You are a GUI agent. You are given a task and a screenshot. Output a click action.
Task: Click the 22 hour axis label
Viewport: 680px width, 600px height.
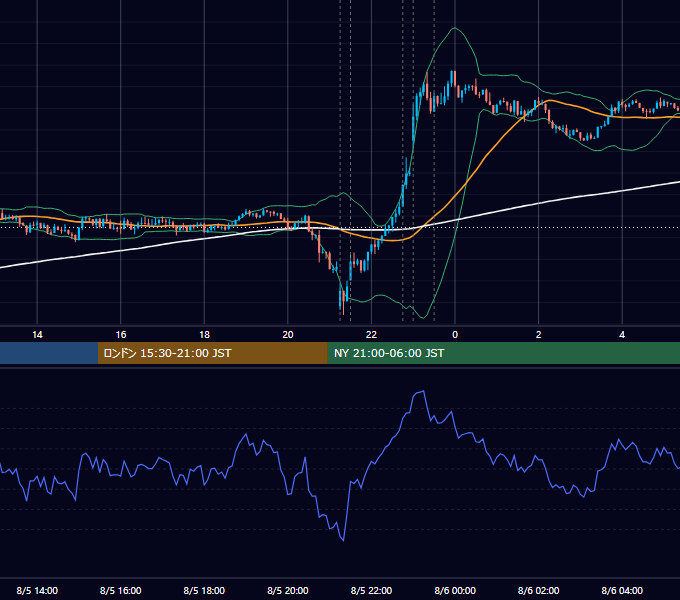click(x=371, y=335)
